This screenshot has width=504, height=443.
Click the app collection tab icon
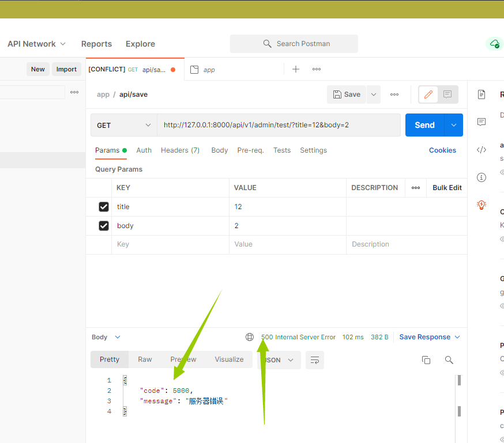194,70
